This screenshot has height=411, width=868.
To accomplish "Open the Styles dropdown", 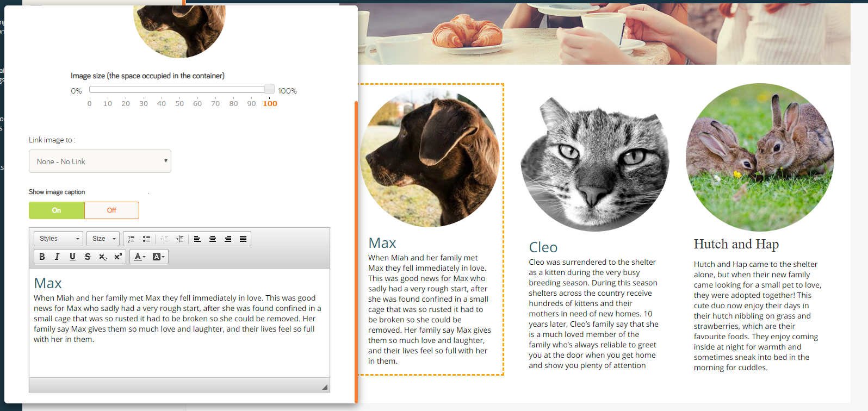I will pos(58,239).
